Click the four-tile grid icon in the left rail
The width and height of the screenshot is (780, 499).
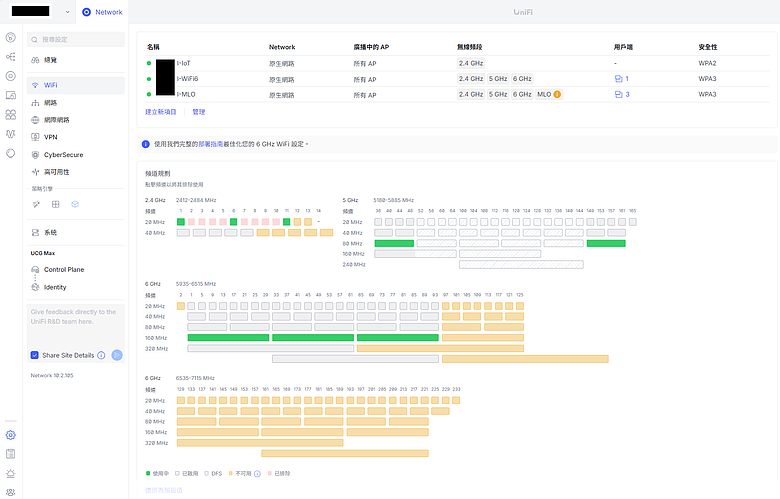10,114
